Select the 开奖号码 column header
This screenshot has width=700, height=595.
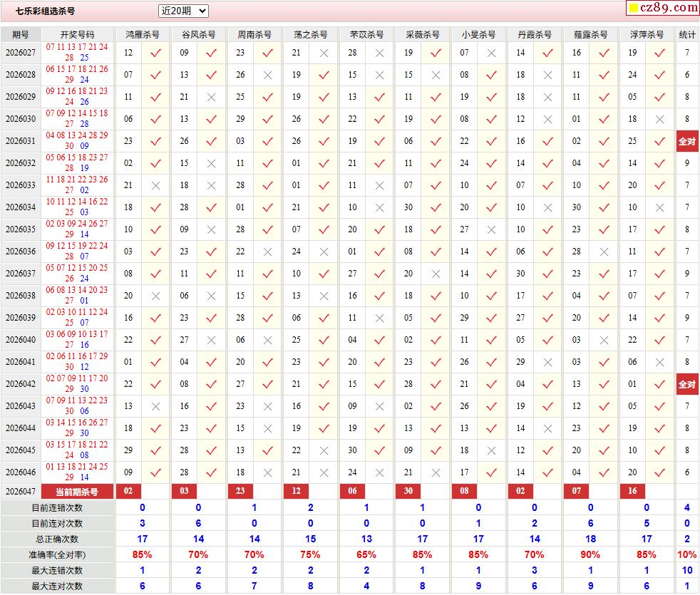coord(77,34)
